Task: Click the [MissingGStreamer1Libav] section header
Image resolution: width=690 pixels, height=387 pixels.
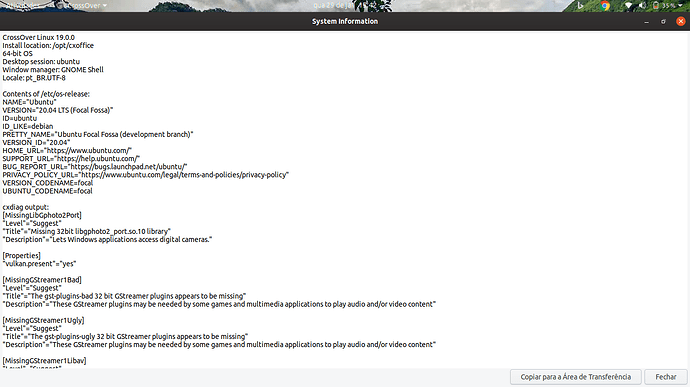Action: click(44, 361)
